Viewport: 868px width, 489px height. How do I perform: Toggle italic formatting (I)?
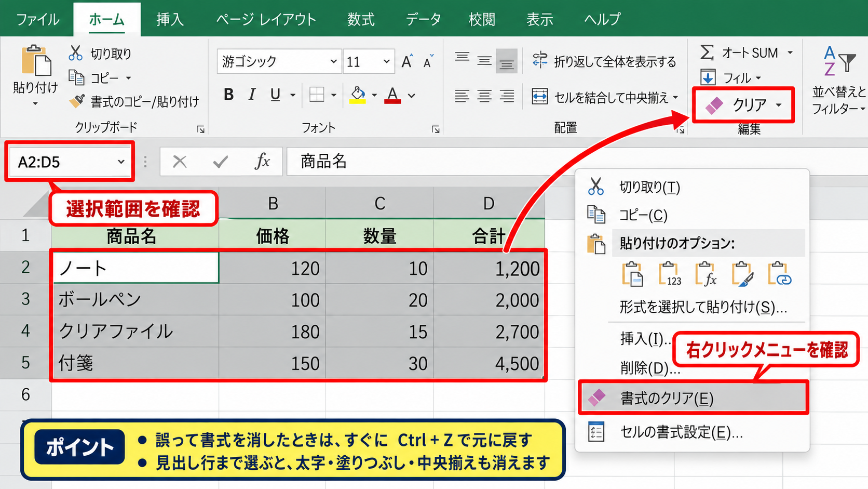coord(252,95)
